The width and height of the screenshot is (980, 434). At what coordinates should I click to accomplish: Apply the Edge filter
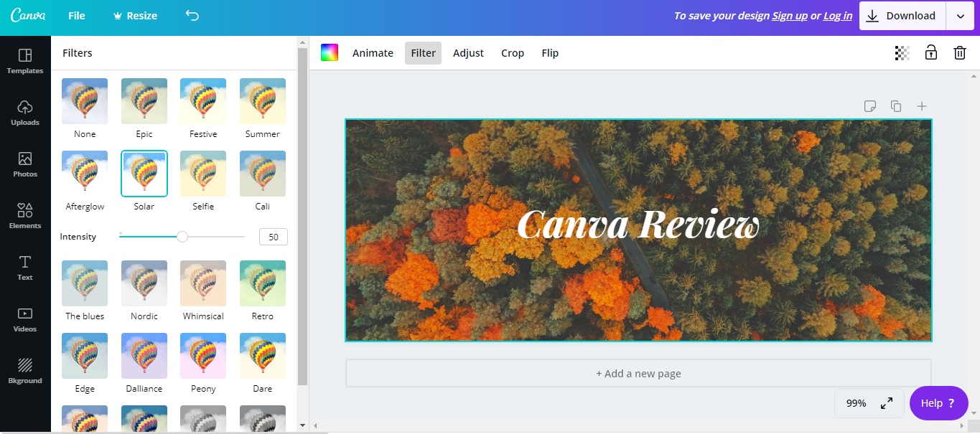click(85, 356)
